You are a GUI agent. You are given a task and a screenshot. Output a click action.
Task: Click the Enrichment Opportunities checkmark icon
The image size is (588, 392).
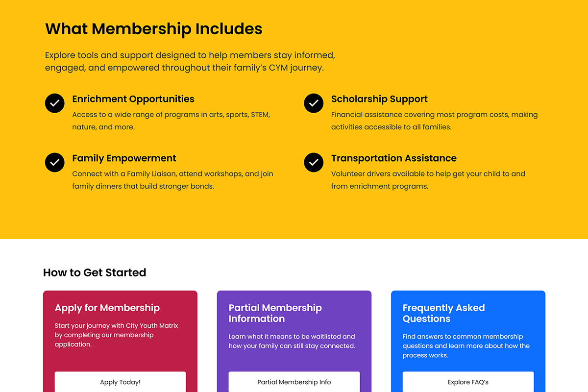(x=55, y=103)
